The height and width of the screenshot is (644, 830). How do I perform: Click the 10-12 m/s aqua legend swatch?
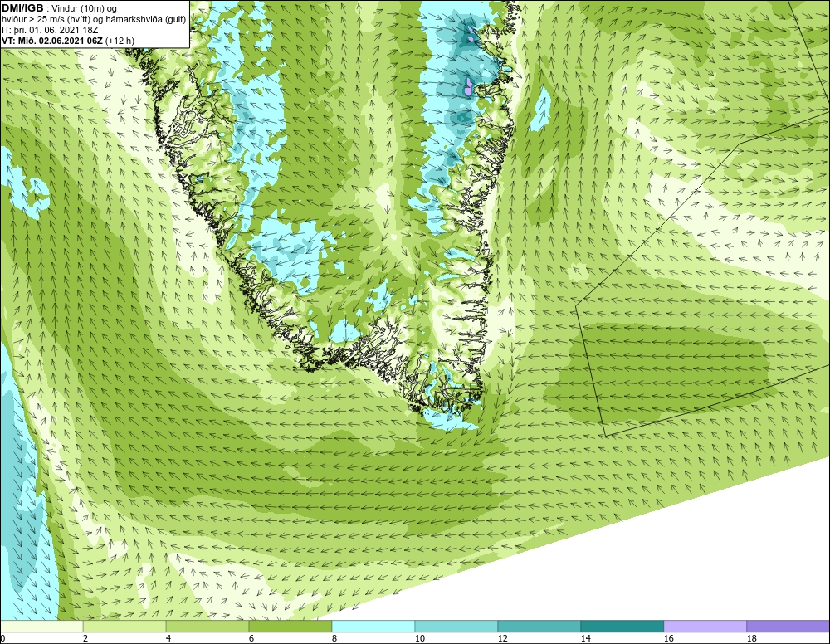tap(456, 627)
